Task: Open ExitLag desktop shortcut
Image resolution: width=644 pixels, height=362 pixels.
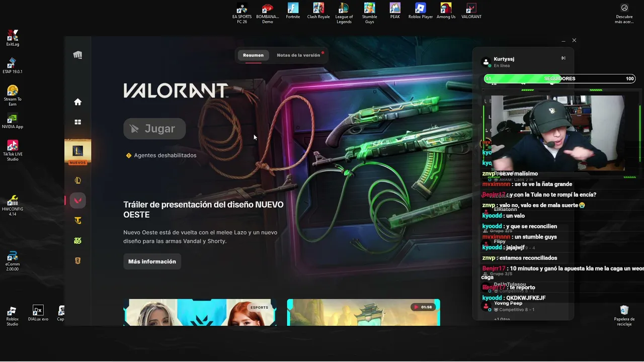Action: pyautogui.click(x=13, y=38)
